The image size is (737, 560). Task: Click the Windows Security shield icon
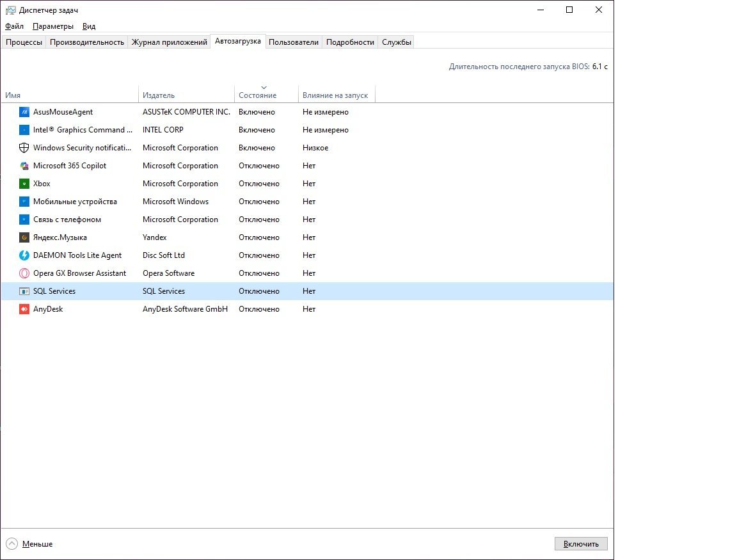pyautogui.click(x=24, y=148)
